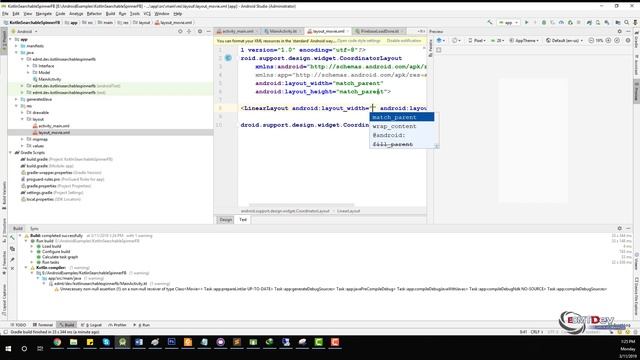
Task: Open Photoshop from the Windows taskbar
Action: click(x=171, y=342)
